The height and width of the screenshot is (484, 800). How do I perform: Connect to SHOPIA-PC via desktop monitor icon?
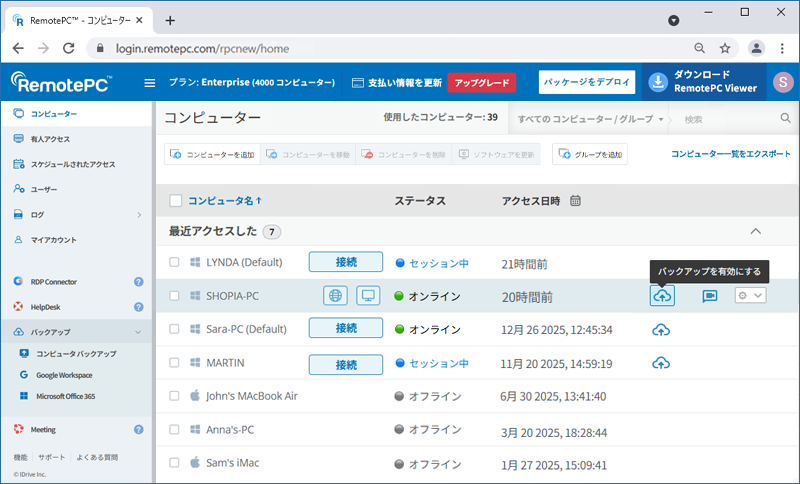tap(368, 295)
